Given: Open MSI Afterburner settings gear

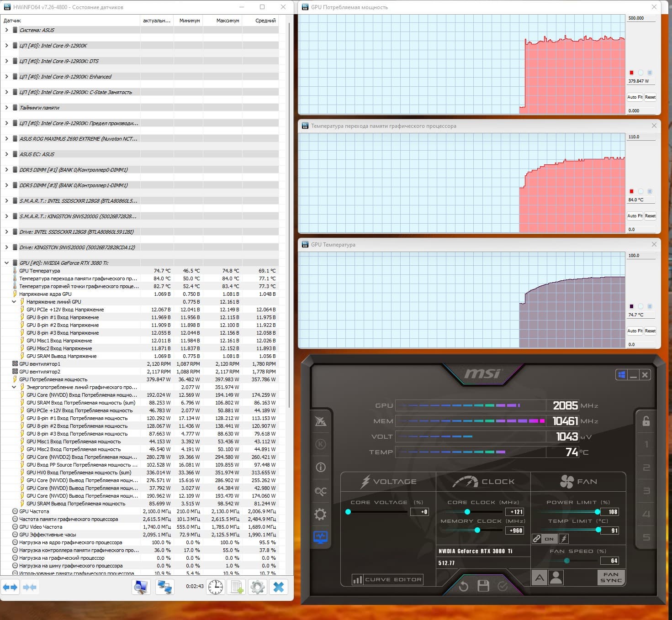Looking at the screenshot, I should [320, 515].
